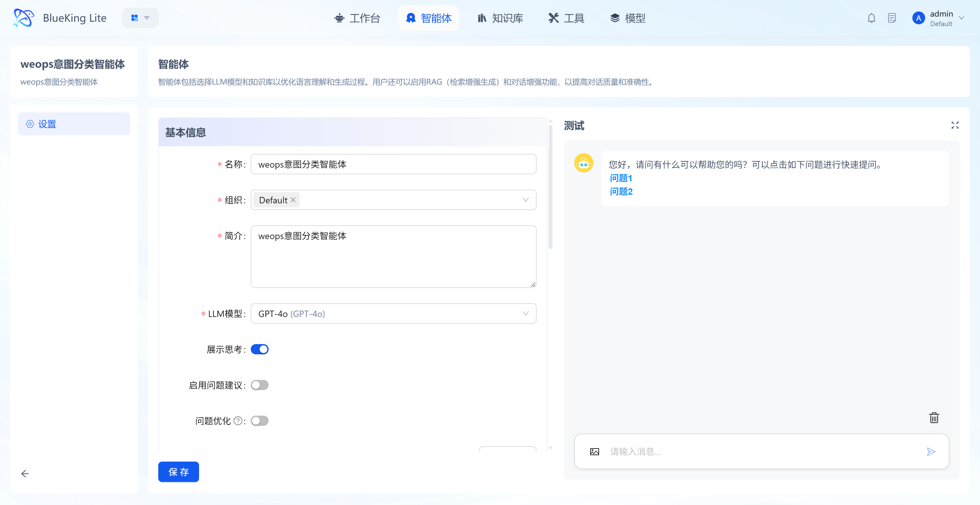Screen dimensions: 980x505
Task: Open the 知识库 knowledge base tab
Action: point(500,18)
